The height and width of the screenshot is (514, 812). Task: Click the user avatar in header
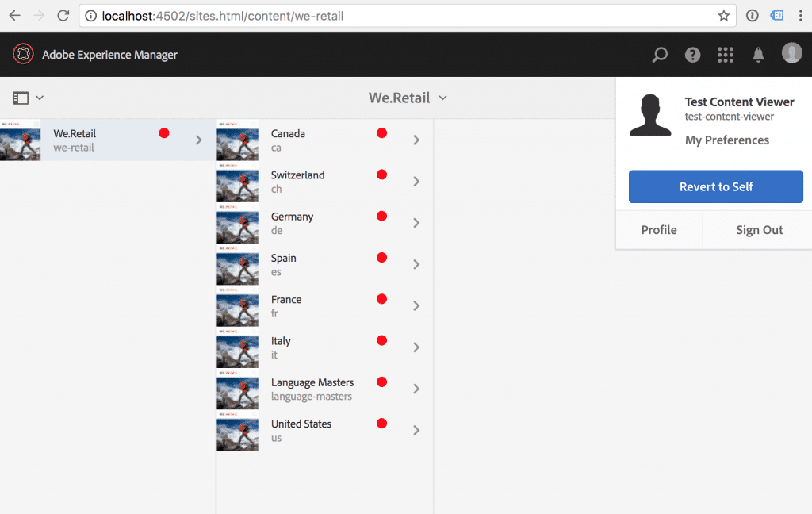[792, 52]
